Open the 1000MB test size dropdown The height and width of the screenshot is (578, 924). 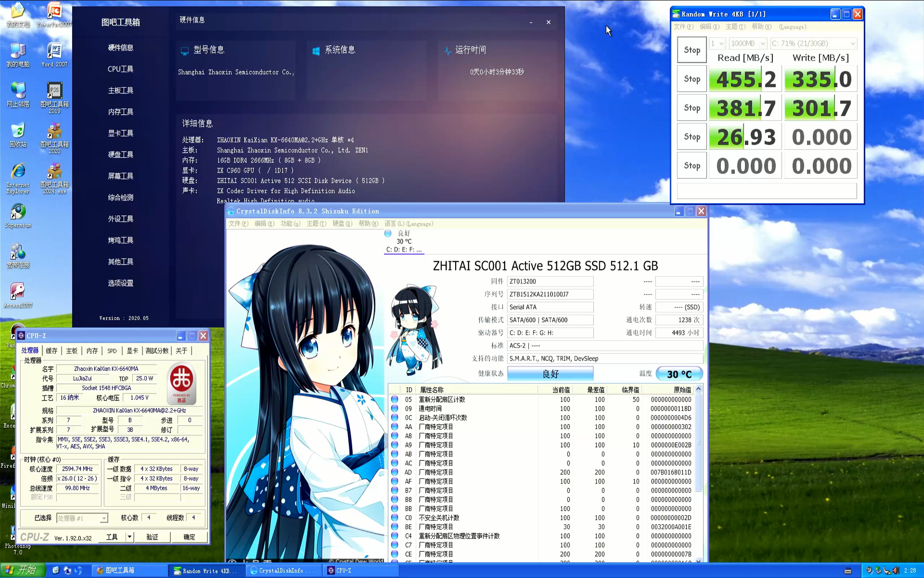click(748, 43)
